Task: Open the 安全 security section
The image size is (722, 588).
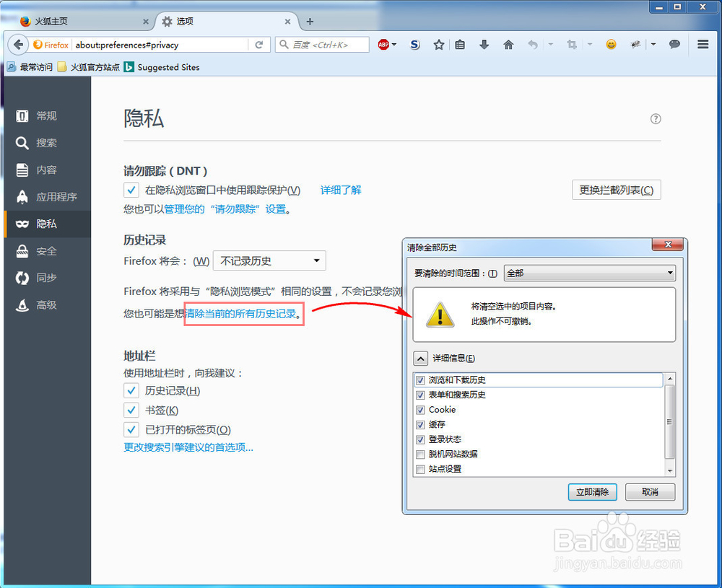Action: [48, 251]
